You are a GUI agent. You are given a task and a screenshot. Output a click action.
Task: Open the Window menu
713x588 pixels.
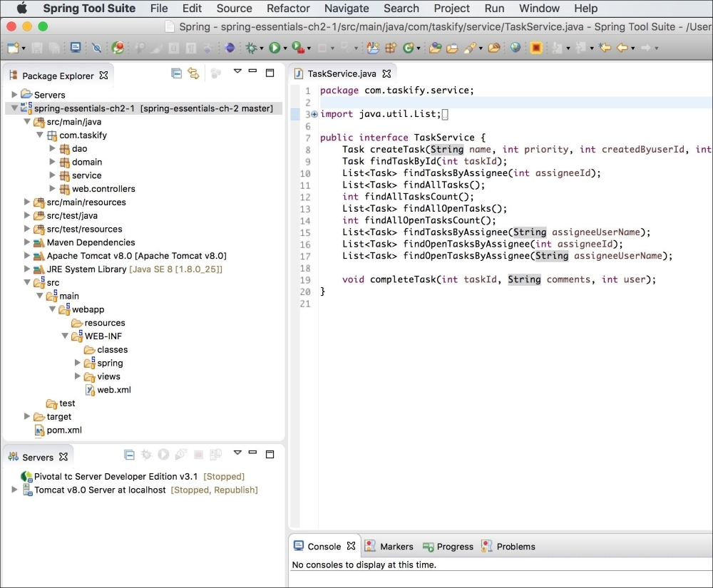[x=539, y=9]
